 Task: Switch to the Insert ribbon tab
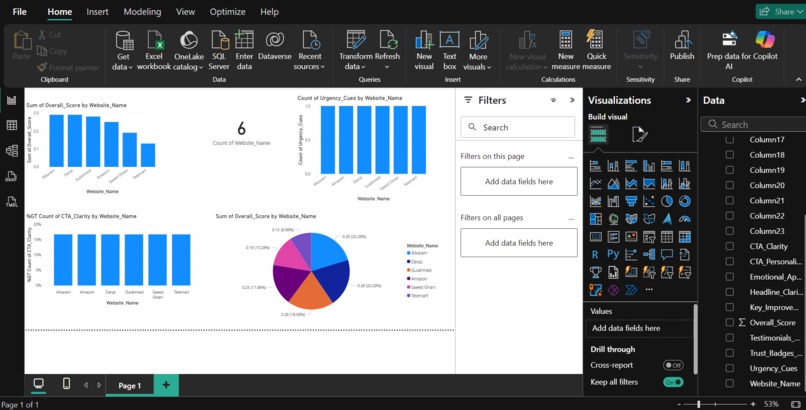pyautogui.click(x=97, y=12)
